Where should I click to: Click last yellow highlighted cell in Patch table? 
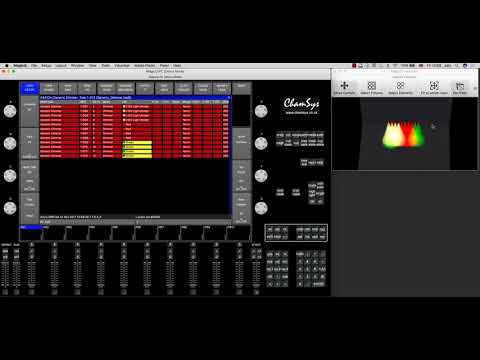tap(137, 156)
